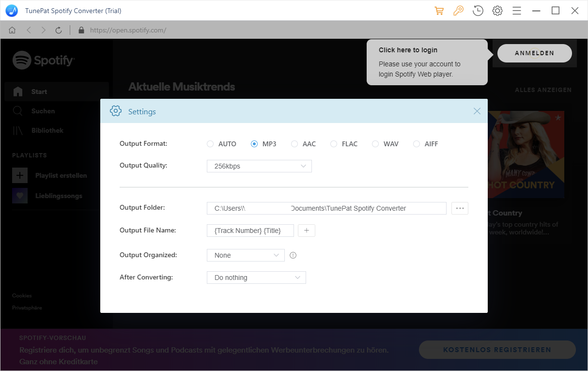
Task: Add file name tag with plus button
Action: (x=307, y=231)
